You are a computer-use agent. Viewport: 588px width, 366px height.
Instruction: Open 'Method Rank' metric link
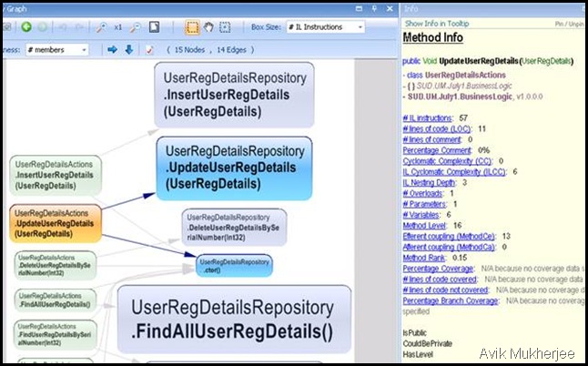click(424, 258)
